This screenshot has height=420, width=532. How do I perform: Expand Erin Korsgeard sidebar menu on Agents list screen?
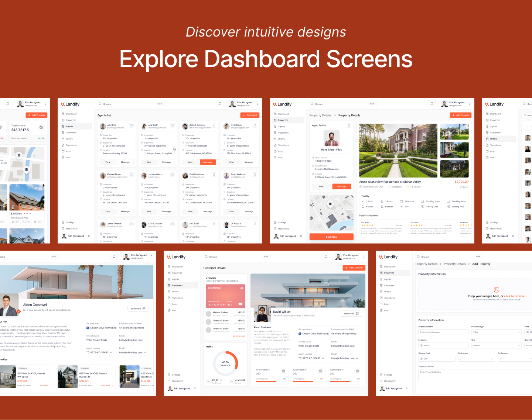point(89,236)
